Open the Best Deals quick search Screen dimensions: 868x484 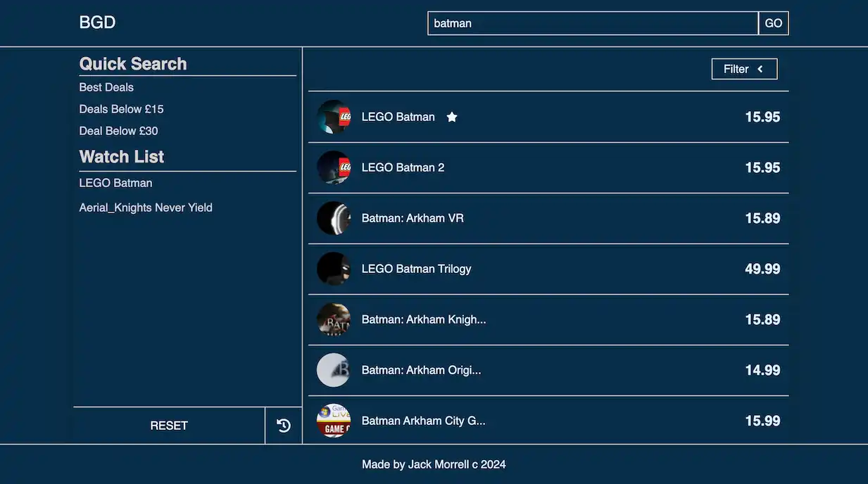pos(106,87)
